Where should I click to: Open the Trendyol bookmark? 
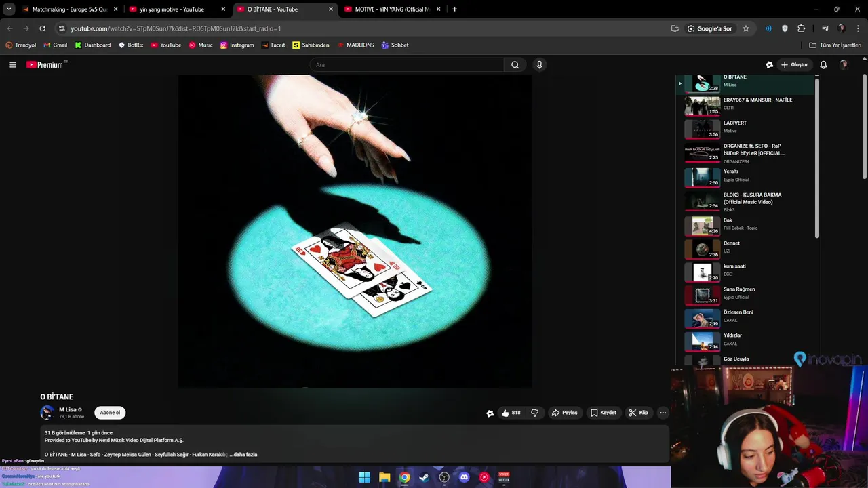20,45
